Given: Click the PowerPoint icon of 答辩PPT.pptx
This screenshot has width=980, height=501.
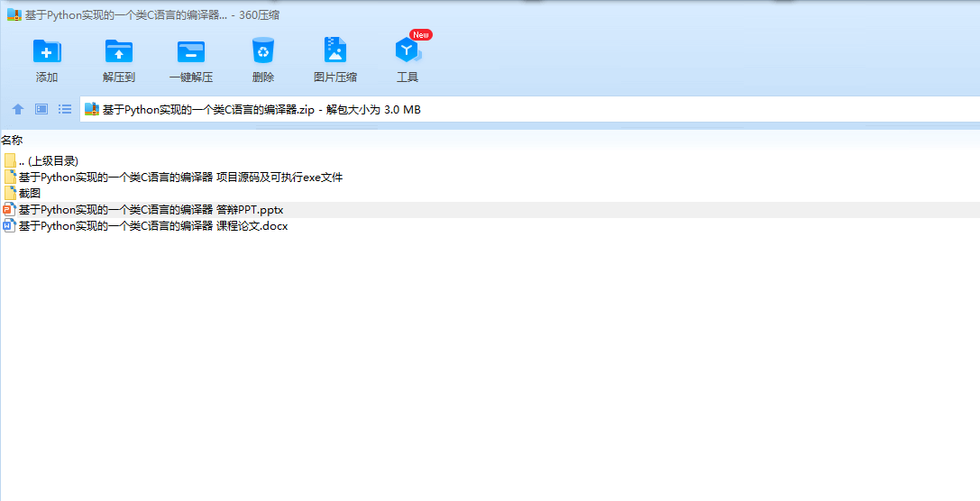Looking at the screenshot, I should click(x=9, y=209).
